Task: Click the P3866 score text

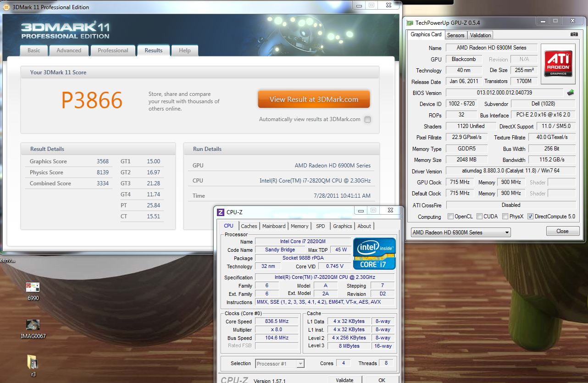Action: tap(92, 100)
